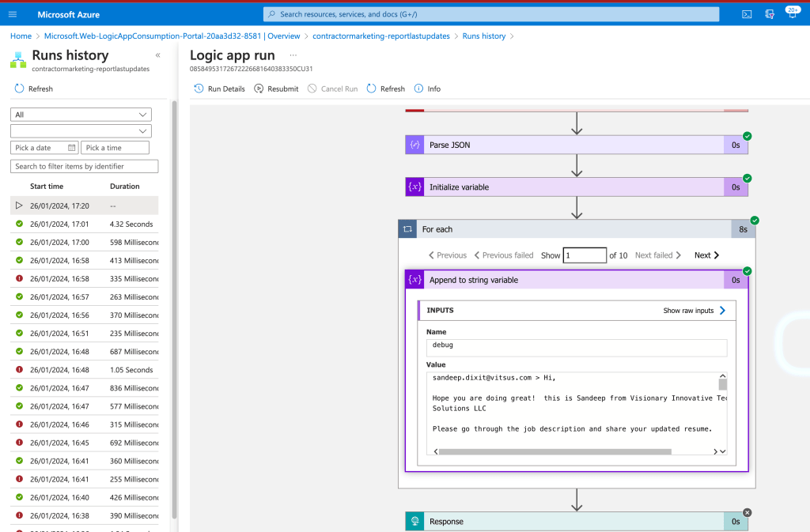Open Cloud Shell from the top bar

(x=747, y=14)
